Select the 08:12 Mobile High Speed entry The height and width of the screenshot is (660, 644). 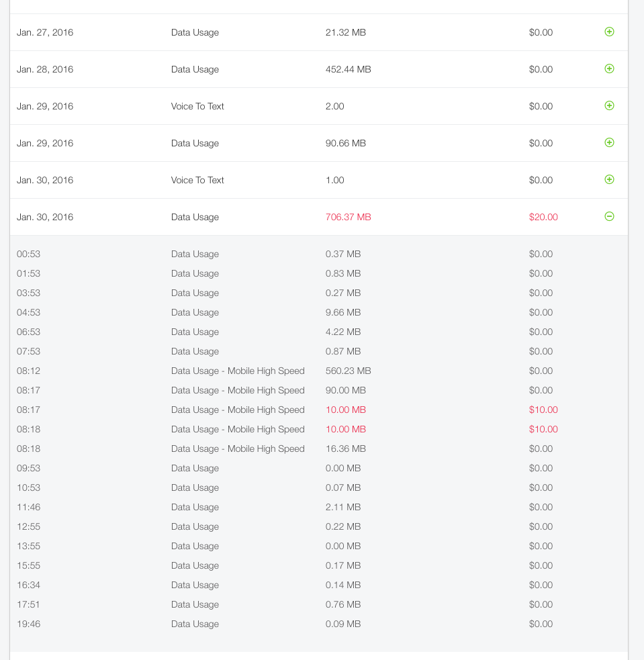click(238, 371)
